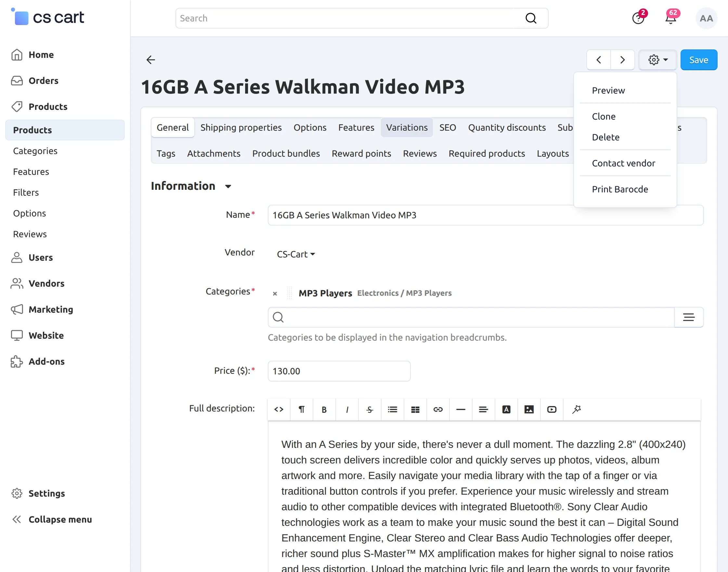Open the CS-Cart vendor dropdown
728x572 pixels.
(x=296, y=254)
